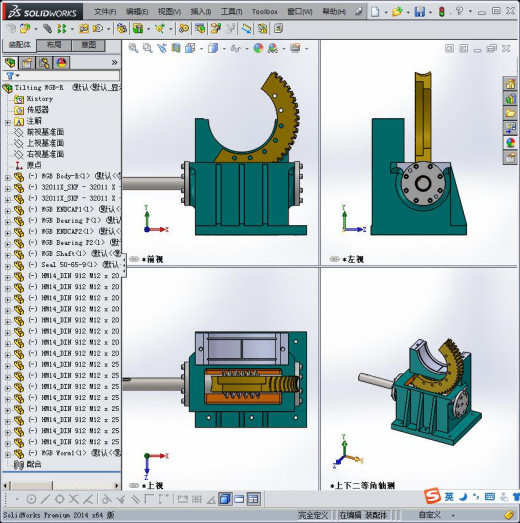Viewport: 520px width, 523px height.
Task: Switch to the 布局 tab
Action: [54, 45]
